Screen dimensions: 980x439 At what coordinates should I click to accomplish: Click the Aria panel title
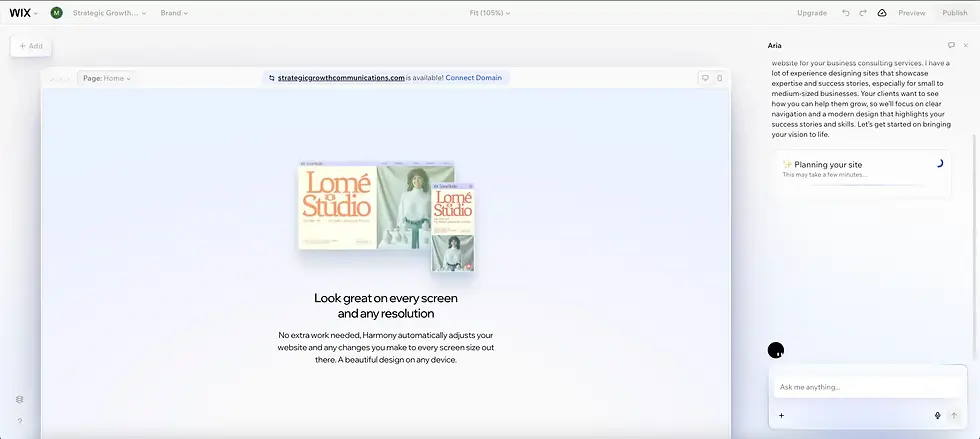click(774, 46)
